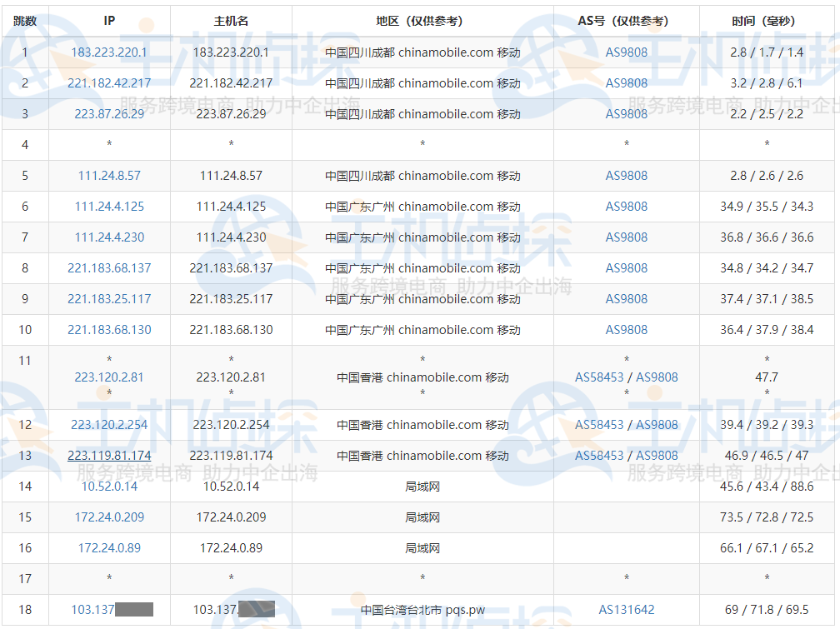The width and height of the screenshot is (840, 629).
Task: Open the 183.223.220.1 IP link in hop 1
Action: click(x=109, y=52)
